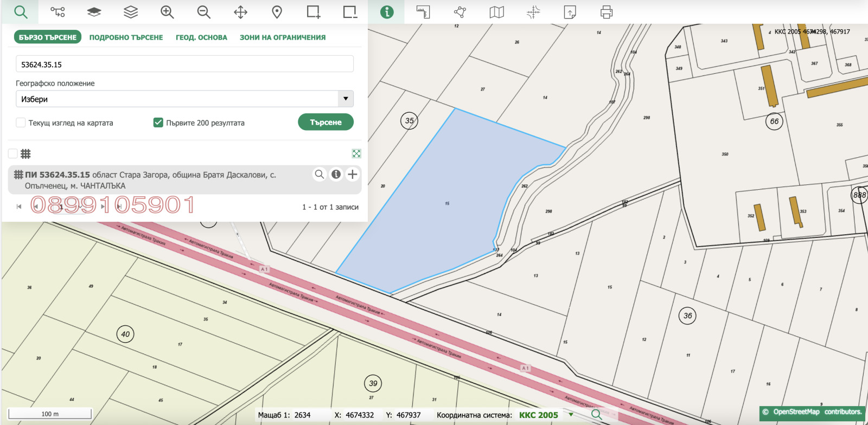Open the 'ЗОНИ НА ОГРАНИЧЕНИЯ' tab
Screen dimensions: 868x425
pyautogui.click(x=283, y=37)
